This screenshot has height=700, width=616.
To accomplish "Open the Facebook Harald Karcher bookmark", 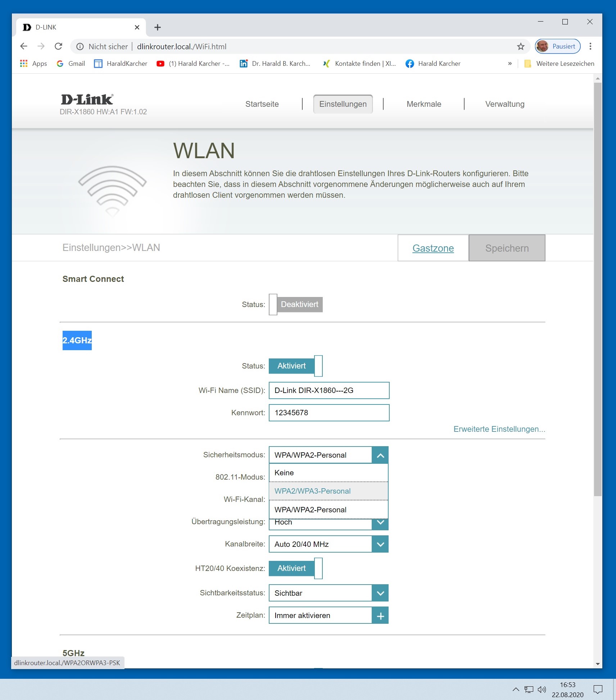I will tap(433, 64).
